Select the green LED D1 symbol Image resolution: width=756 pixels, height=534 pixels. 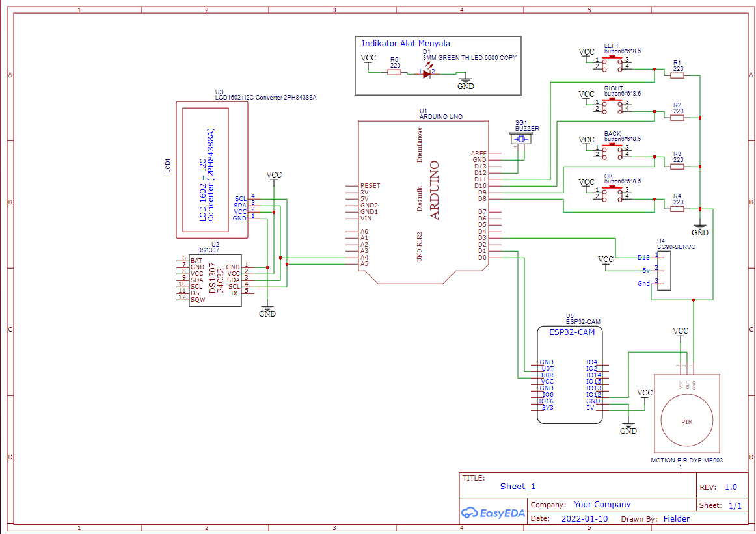(x=426, y=73)
